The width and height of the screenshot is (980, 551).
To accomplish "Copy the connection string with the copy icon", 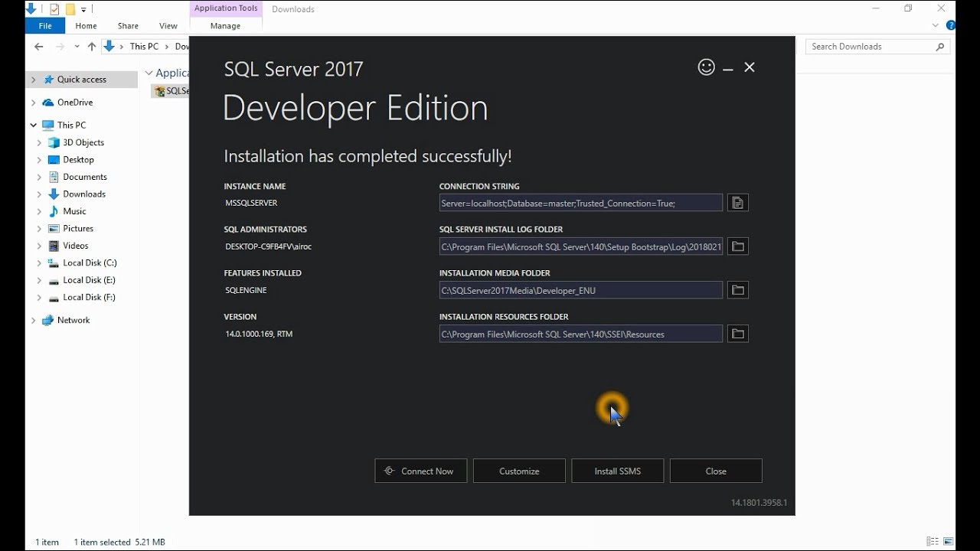I will [x=737, y=203].
